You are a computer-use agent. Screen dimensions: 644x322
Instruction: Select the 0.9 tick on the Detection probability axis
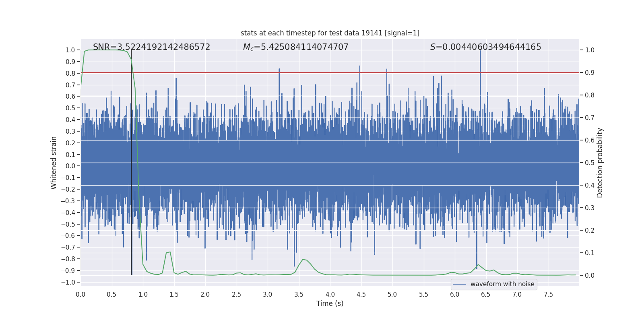[590, 72]
